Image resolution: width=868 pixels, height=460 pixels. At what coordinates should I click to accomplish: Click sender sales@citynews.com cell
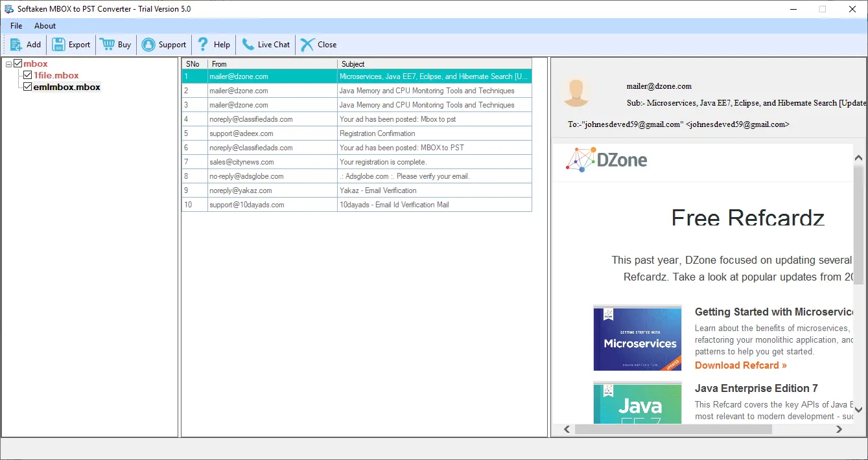(x=272, y=162)
